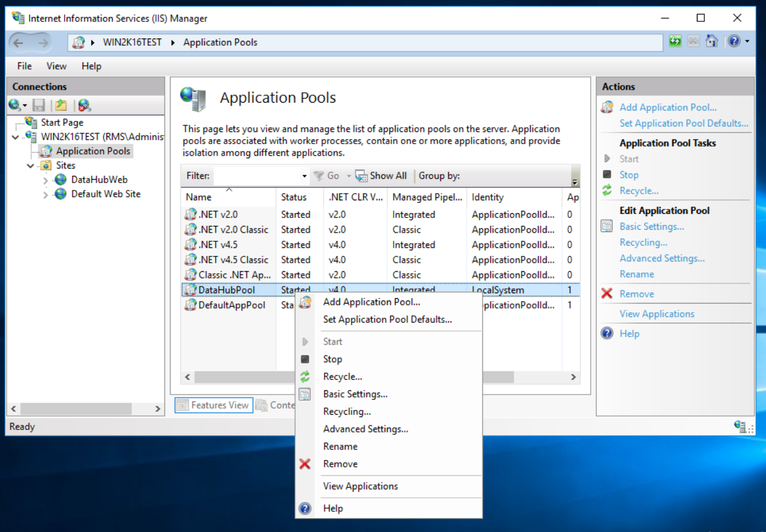The image size is (766, 532).
Task: Choose Set Application Pool Defaults in context menu
Action: (x=388, y=319)
